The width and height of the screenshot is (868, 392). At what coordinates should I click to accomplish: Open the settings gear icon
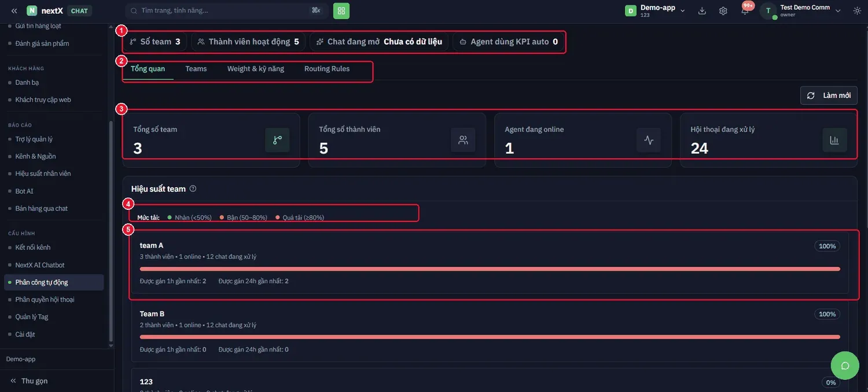(723, 11)
